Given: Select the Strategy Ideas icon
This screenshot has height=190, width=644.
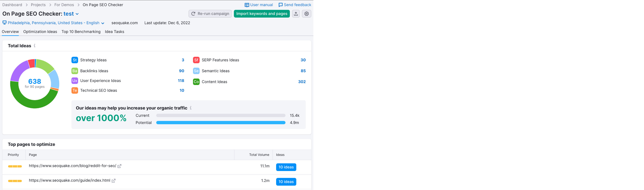Looking at the screenshot, I should coord(74,60).
